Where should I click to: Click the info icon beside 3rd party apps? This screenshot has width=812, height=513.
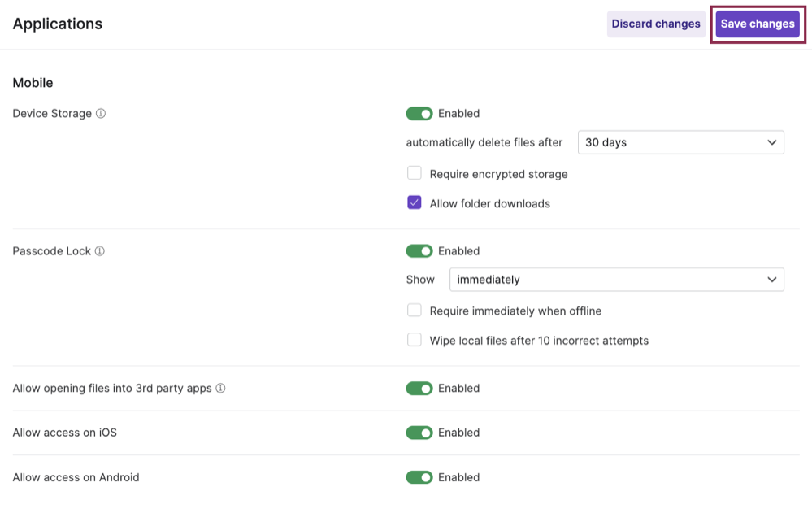[219, 388]
